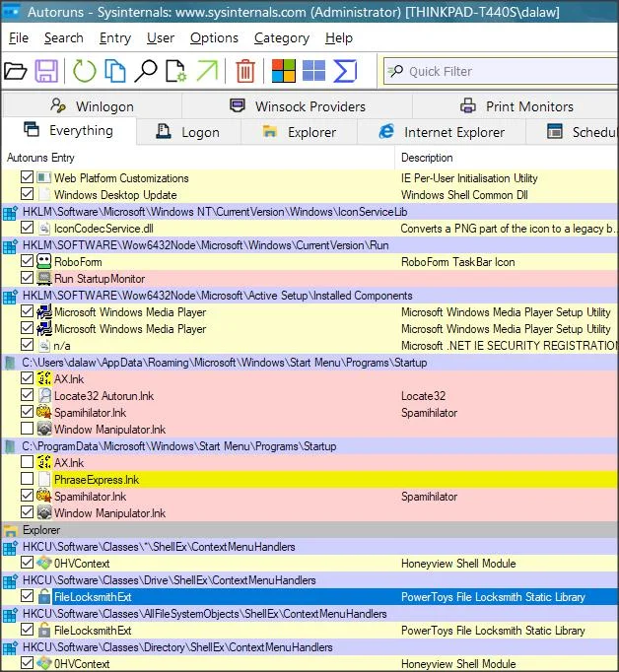Select the C:\ProgramData Startup folder row
619x672 pixels.
(x=309, y=446)
